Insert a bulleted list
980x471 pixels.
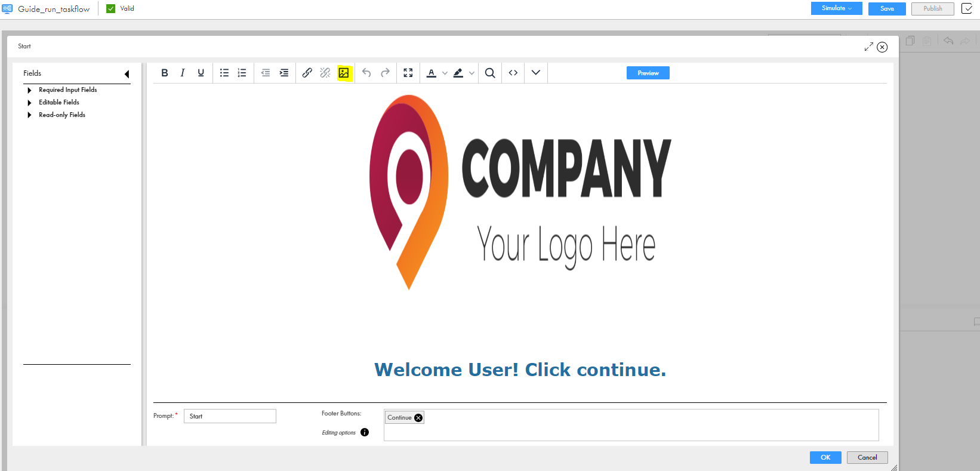[x=224, y=73]
